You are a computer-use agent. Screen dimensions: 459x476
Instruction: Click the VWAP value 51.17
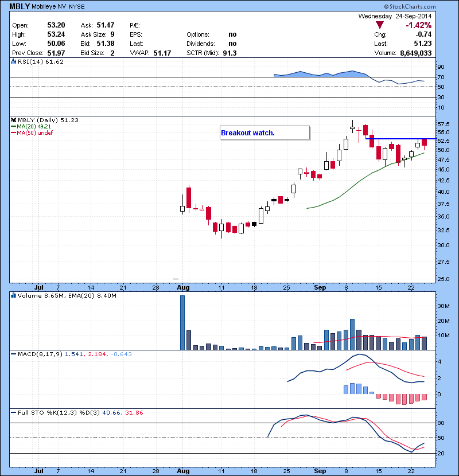click(162, 53)
